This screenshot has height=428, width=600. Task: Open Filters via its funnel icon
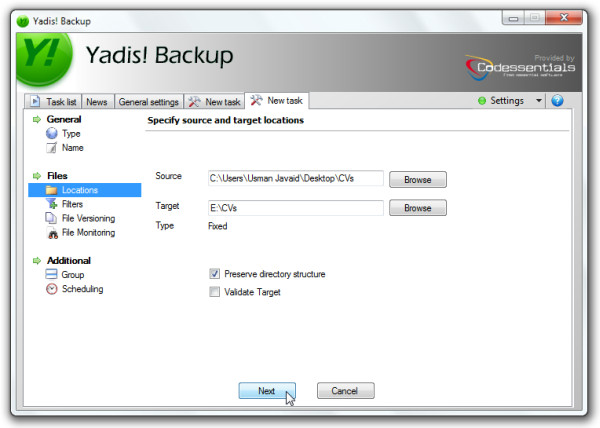tap(51, 204)
